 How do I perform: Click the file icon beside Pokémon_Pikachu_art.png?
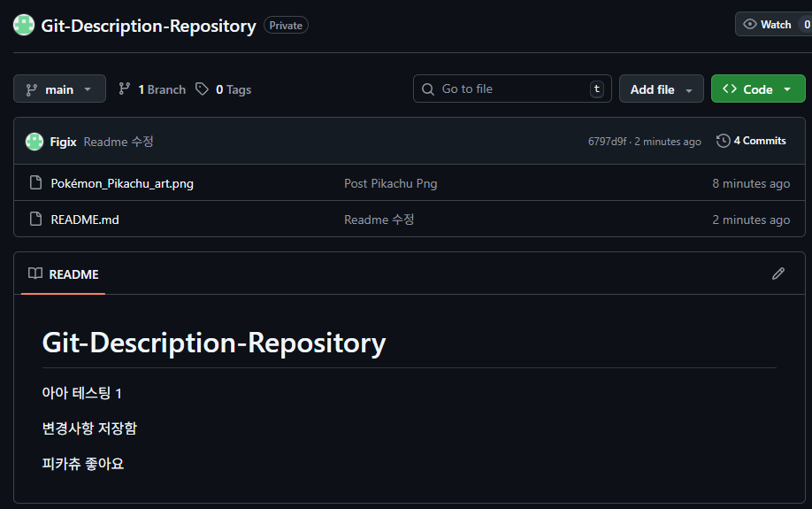click(x=36, y=183)
